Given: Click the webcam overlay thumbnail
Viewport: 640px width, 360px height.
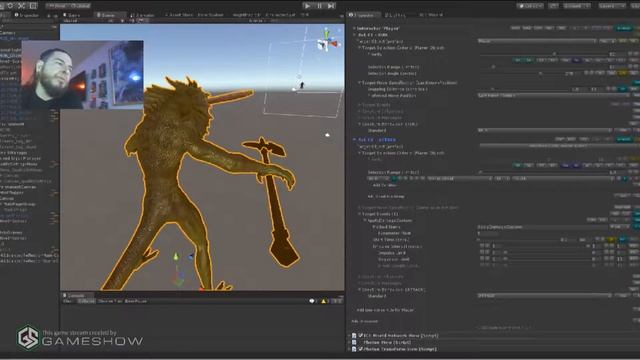Looking at the screenshot, I should (x=82, y=75).
